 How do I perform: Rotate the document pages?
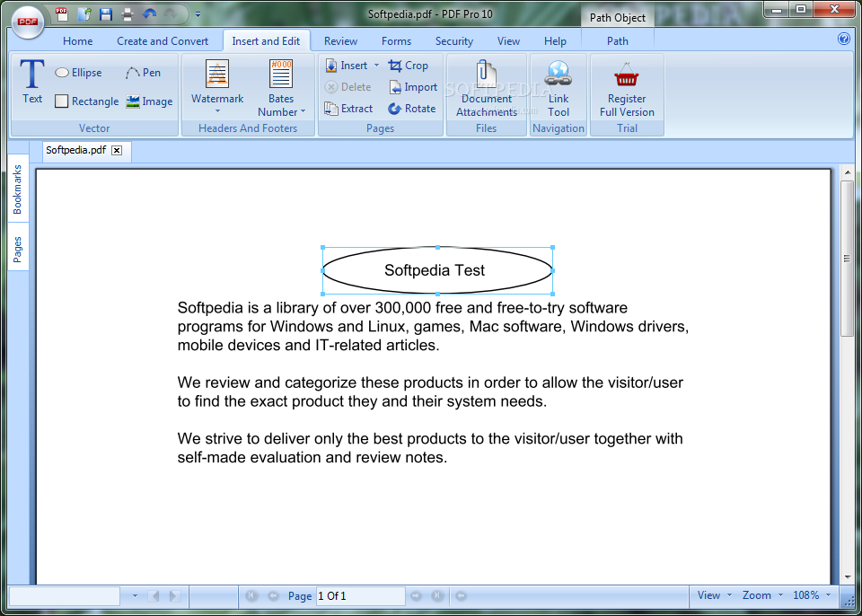[x=412, y=109]
